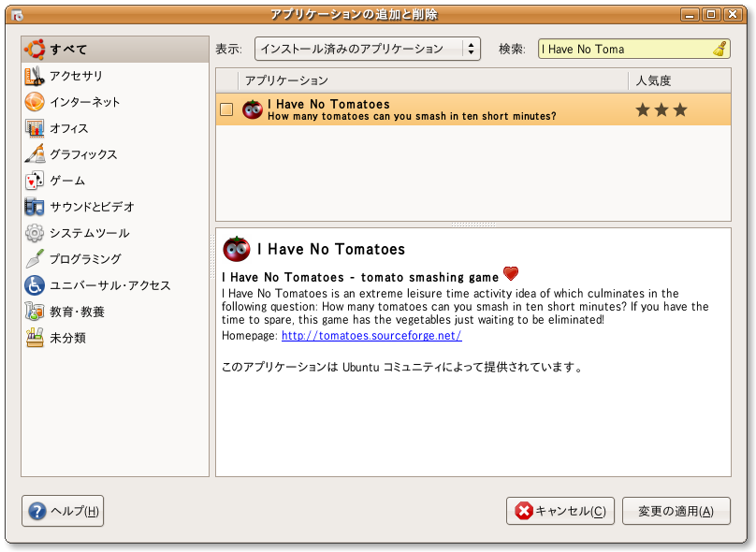Open the 教育・教養 flask icon
Screen dimensions: 756x552
[x=35, y=312]
